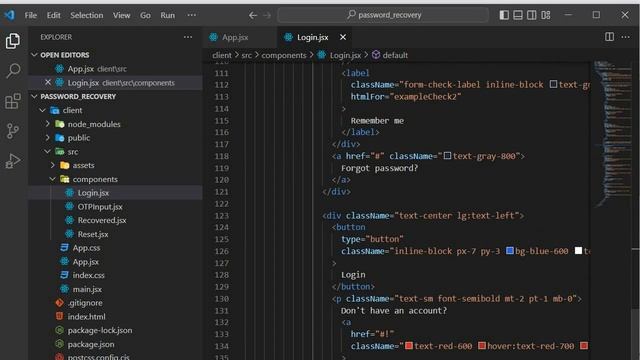Close Login.jsx in Open Editors list
This screenshot has width=640, height=360.
tap(48, 82)
